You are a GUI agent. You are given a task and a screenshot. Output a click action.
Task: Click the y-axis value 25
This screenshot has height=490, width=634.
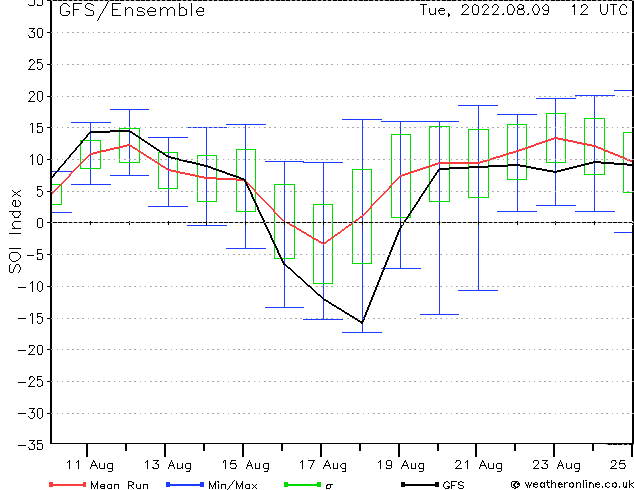coord(35,65)
